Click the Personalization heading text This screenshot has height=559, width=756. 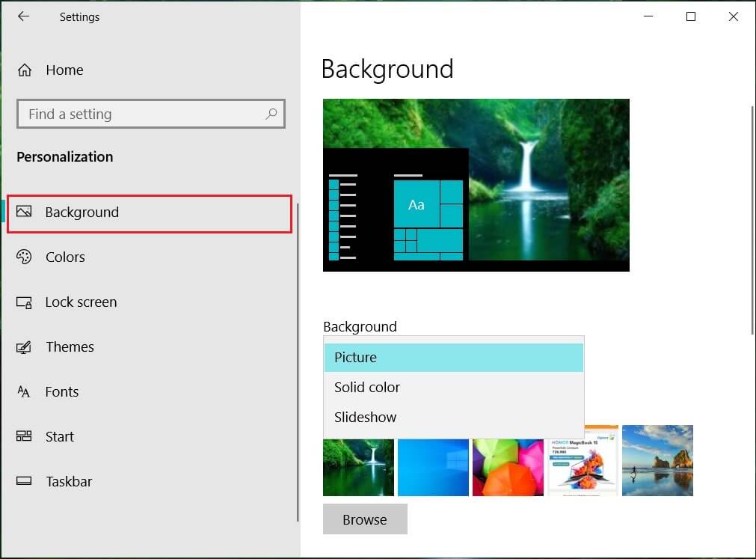64,156
